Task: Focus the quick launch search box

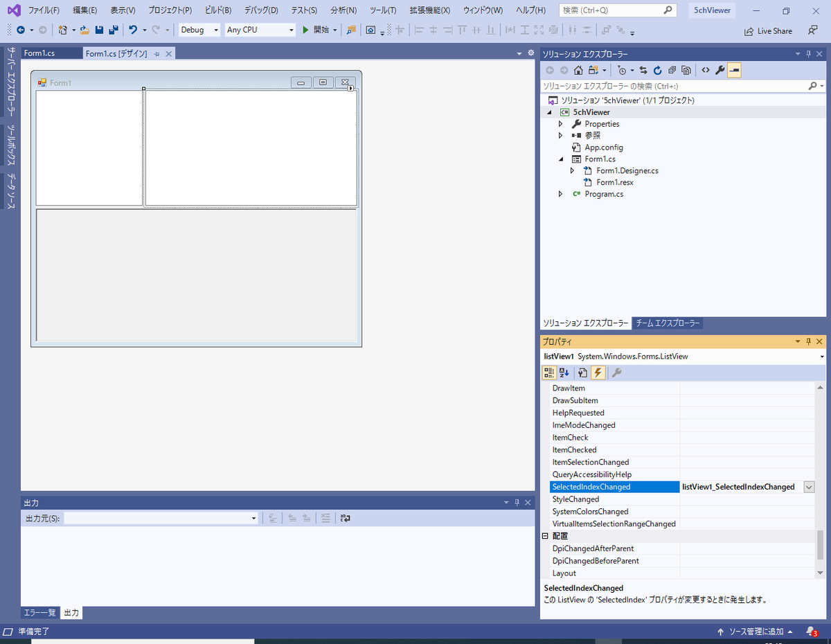Action: coord(616,10)
